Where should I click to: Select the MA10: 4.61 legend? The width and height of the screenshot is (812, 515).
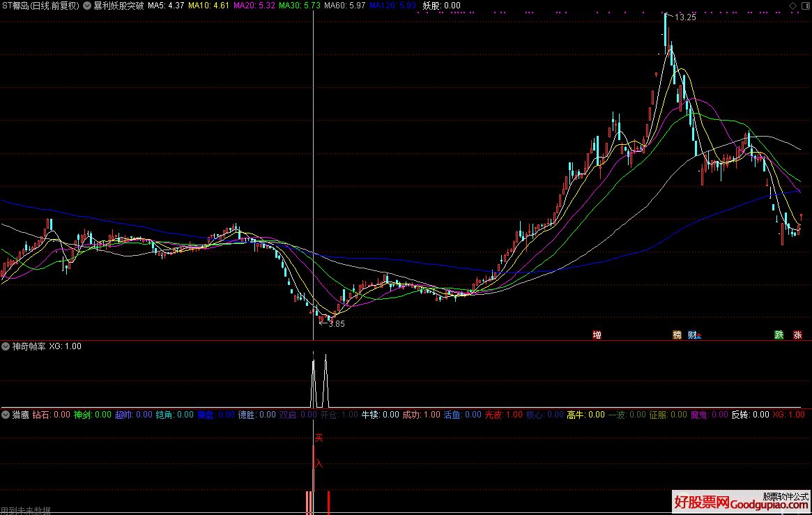(208, 6)
